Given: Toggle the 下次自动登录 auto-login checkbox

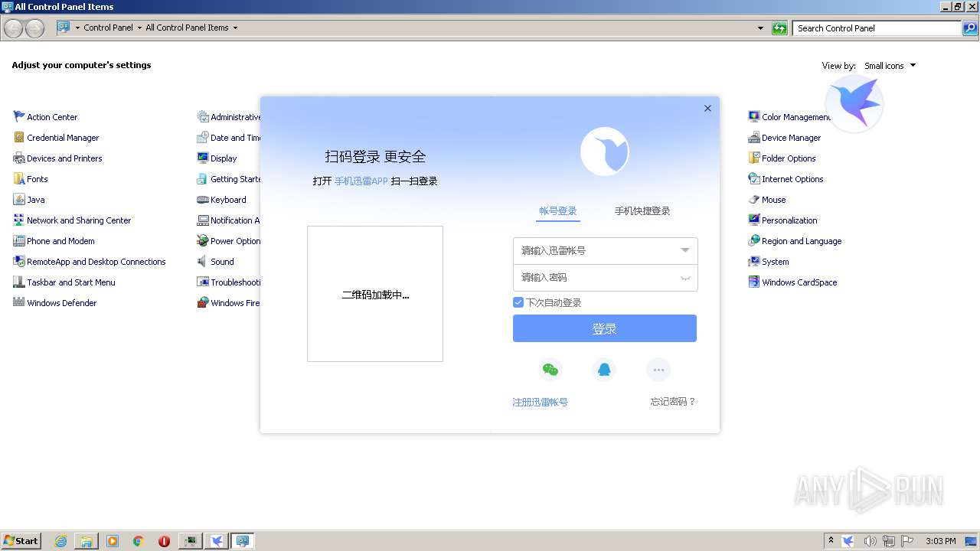Looking at the screenshot, I should pyautogui.click(x=518, y=302).
